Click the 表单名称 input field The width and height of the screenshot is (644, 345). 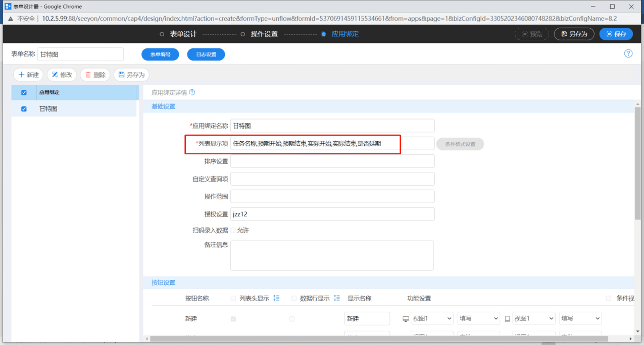point(80,54)
